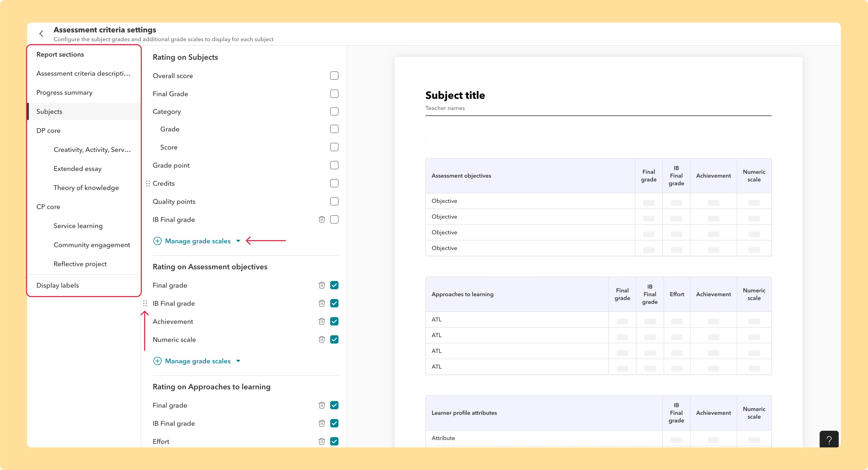The width and height of the screenshot is (868, 470).
Task: Delete Achievement scale trash icon
Action: pyautogui.click(x=322, y=321)
